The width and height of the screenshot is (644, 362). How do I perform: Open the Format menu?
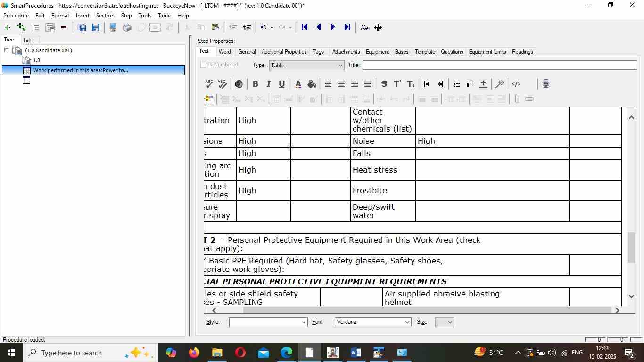point(60,16)
